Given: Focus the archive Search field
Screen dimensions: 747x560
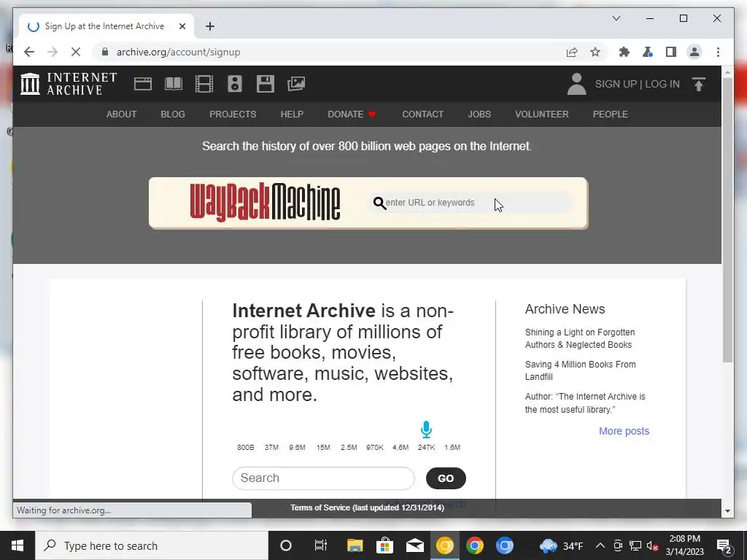Looking at the screenshot, I should tap(323, 478).
